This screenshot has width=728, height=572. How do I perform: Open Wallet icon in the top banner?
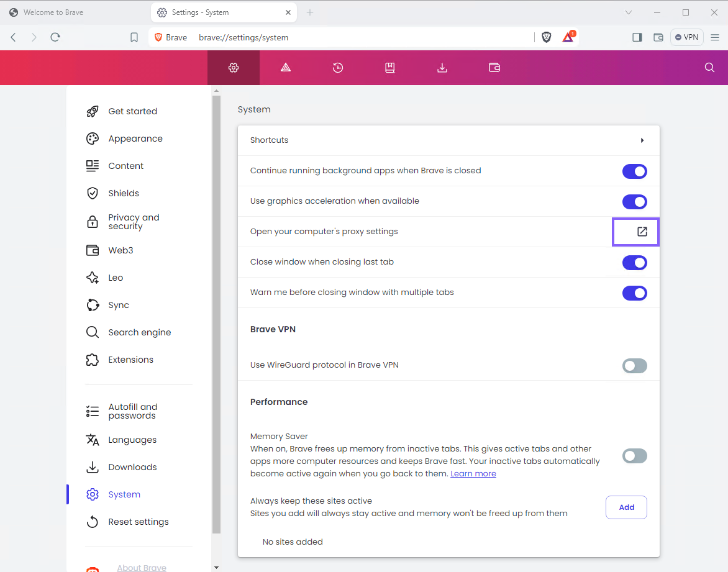(x=494, y=68)
